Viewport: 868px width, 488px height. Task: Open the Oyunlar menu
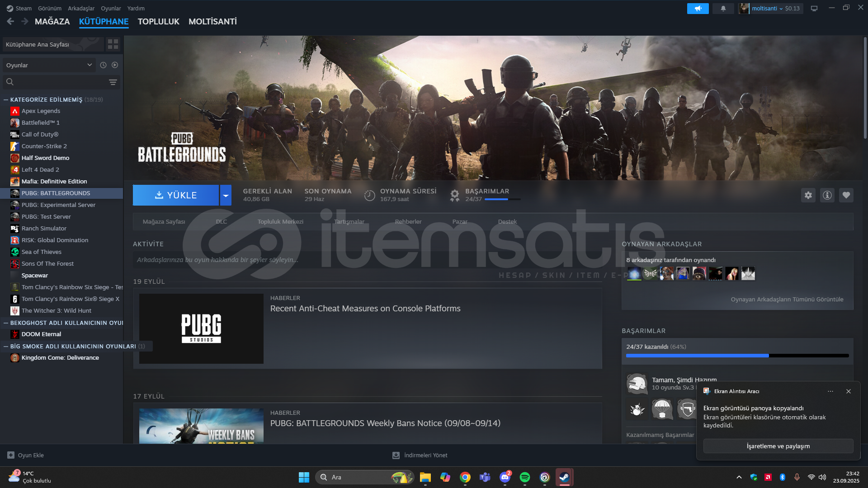111,8
